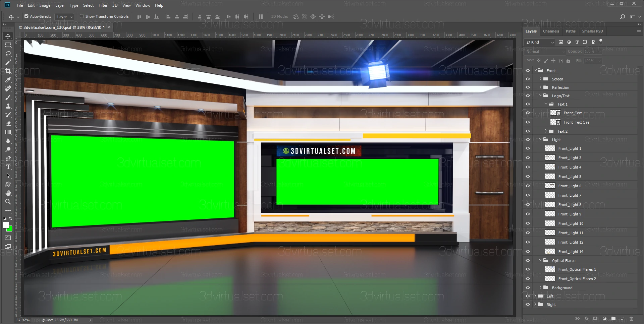Hide the Screen group layer
The image size is (644, 324).
(528, 79)
